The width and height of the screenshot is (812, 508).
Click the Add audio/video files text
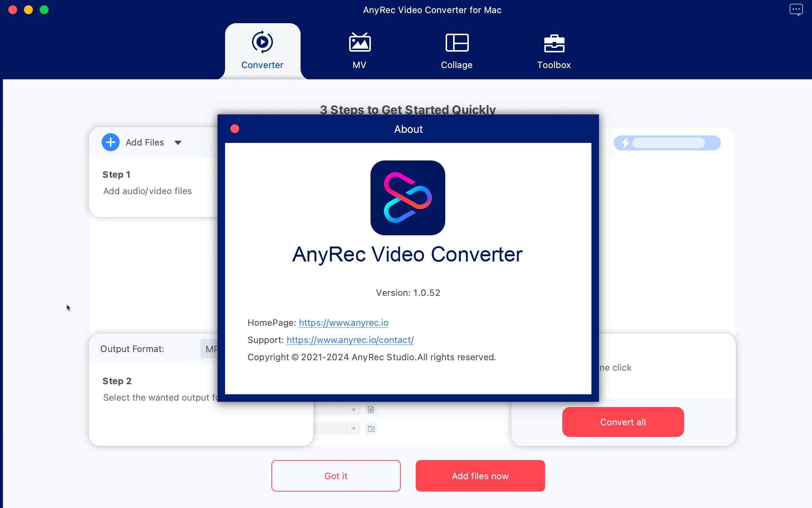(x=147, y=191)
